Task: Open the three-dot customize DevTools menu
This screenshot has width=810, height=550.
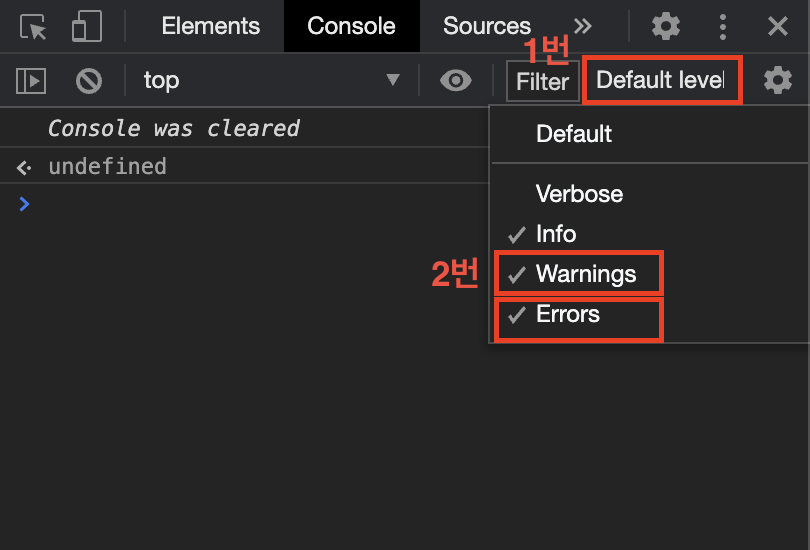Action: coord(723,27)
